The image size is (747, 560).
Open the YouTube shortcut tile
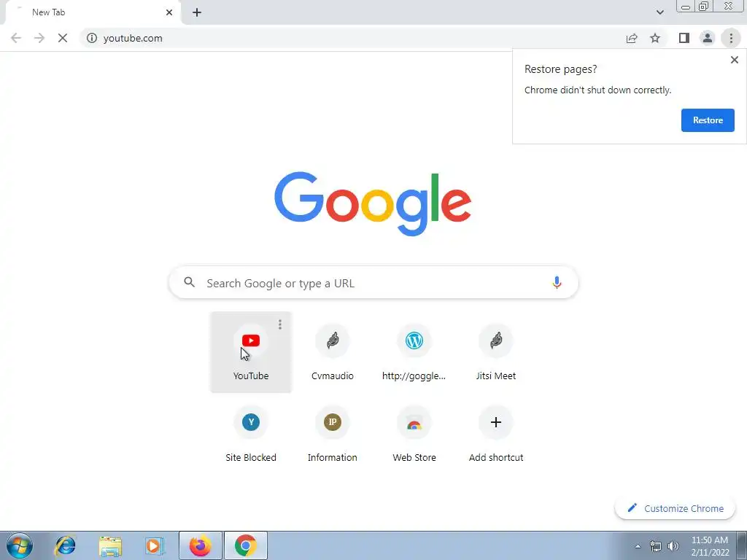click(x=251, y=352)
